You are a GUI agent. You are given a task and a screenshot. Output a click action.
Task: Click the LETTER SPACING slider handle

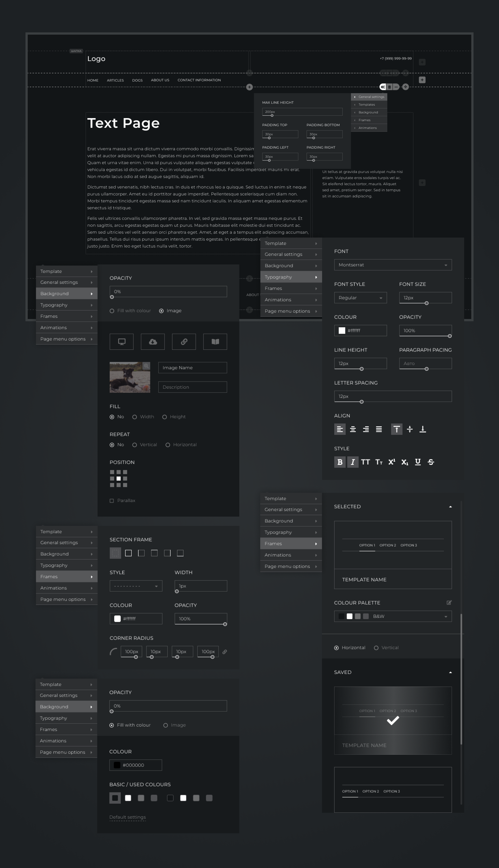pyautogui.click(x=362, y=402)
